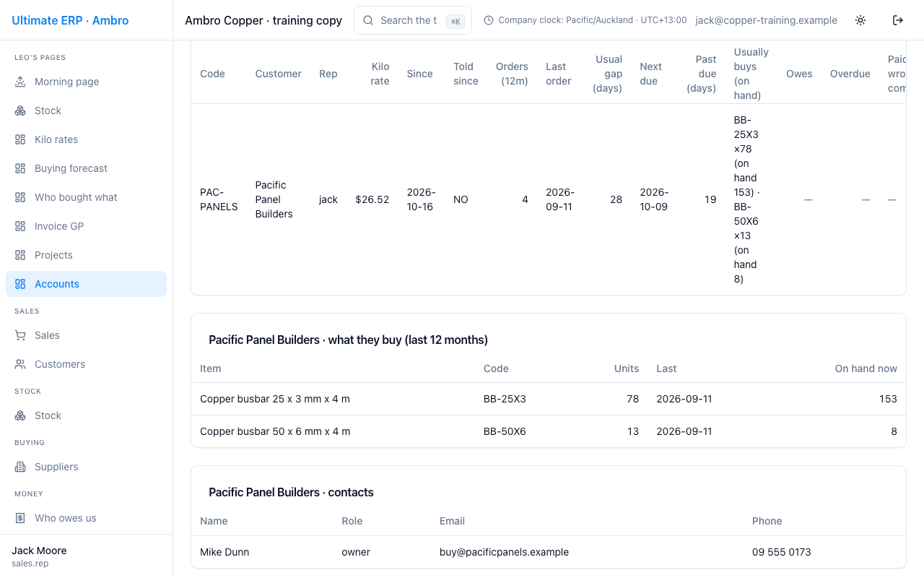This screenshot has height=578, width=924.
Task: Select the Suppliers link in sidebar
Action: (87, 467)
